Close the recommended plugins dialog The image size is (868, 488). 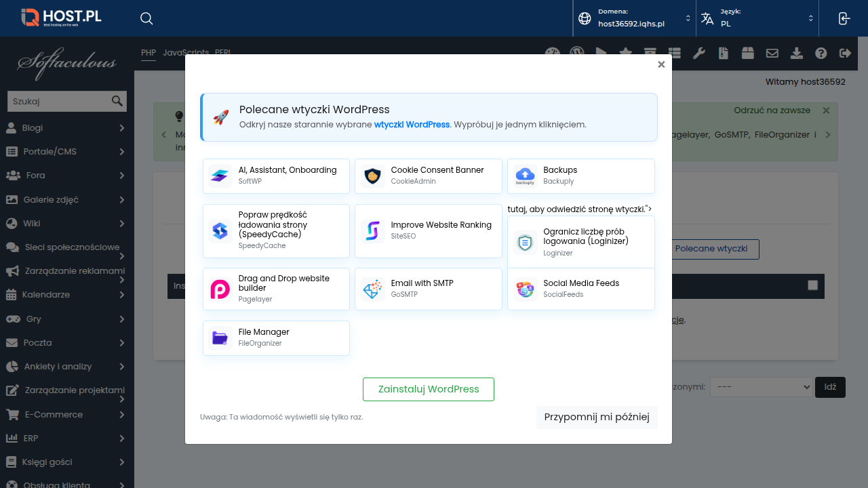click(x=661, y=65)
